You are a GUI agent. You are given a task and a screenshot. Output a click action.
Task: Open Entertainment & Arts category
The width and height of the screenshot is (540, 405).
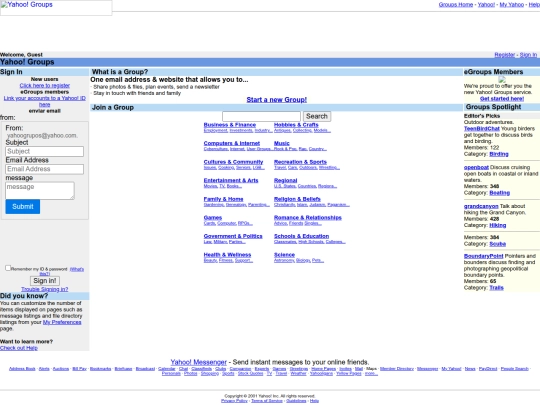[x=231, y=180]
